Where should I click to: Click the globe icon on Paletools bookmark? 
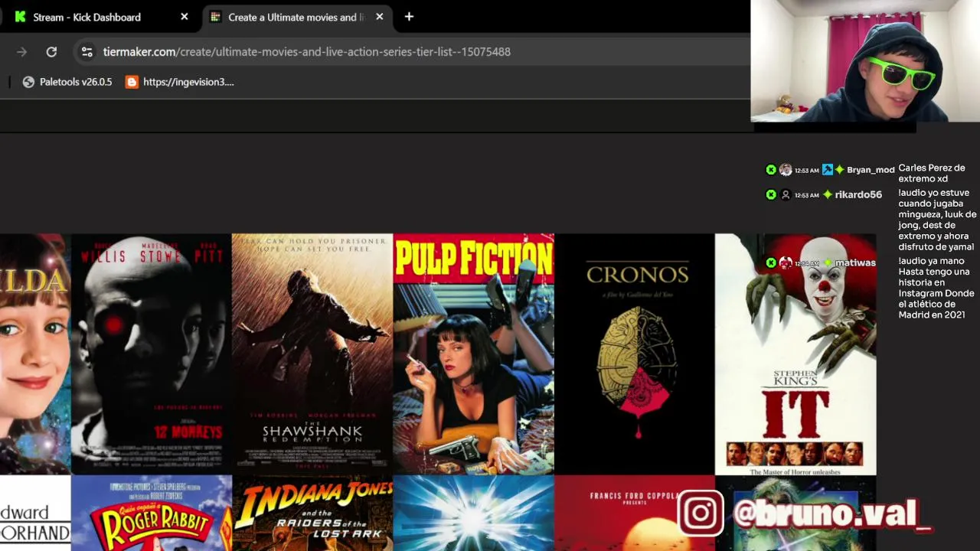tap(28, 82)
